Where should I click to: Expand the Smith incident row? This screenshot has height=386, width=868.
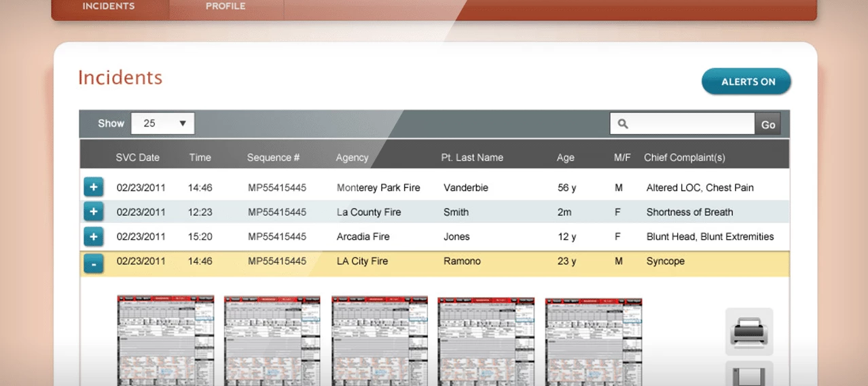[x=94, y=212]
